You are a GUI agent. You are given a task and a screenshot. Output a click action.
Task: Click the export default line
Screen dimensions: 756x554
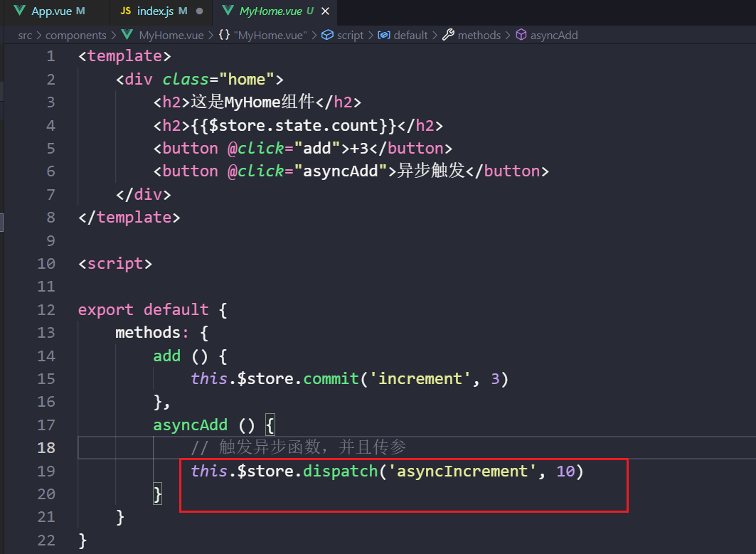pos(152,309)
